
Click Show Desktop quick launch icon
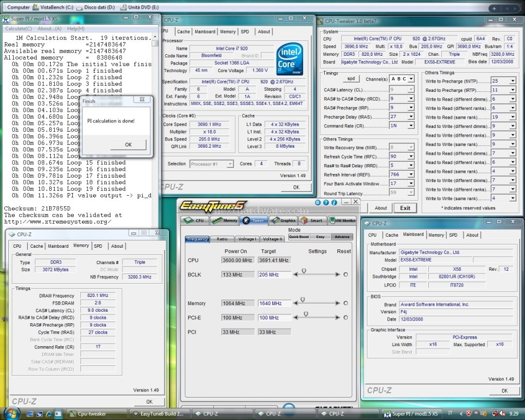click(x=30, y=414)
